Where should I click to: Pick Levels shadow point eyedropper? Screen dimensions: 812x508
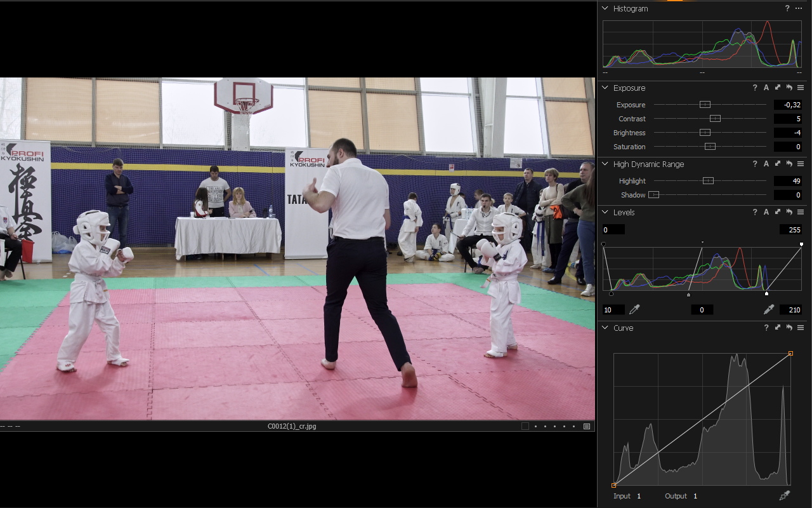pos(634,309)
